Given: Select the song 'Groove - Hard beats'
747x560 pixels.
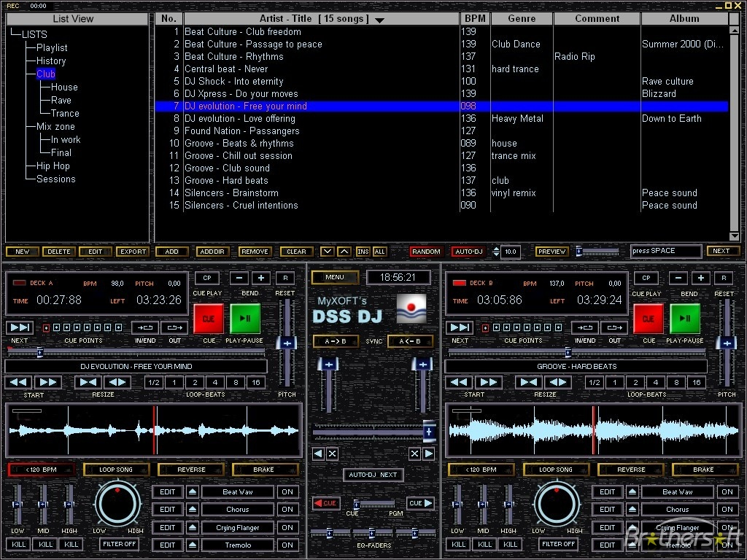Looking at the screenshot, I should click(x=226, y=180).
